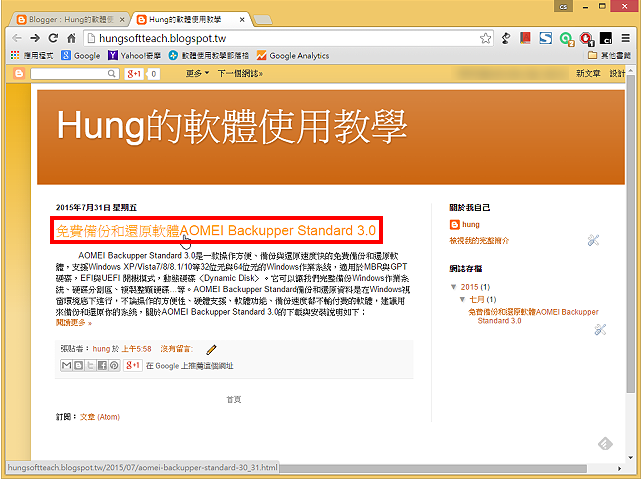Open the AOMEI Backupper Standard 3.0 post title
643x484 pixels.
[216, 231]
